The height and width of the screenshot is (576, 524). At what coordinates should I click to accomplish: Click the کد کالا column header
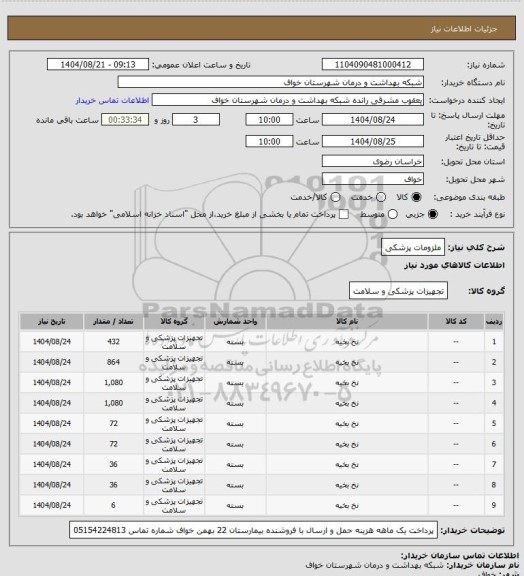pyautogui.click(x=456, y=321)
